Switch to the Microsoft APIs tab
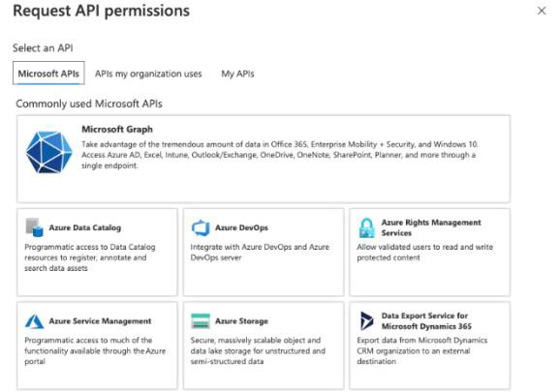This screenshot has width=559, height=392. click(48, 74)
